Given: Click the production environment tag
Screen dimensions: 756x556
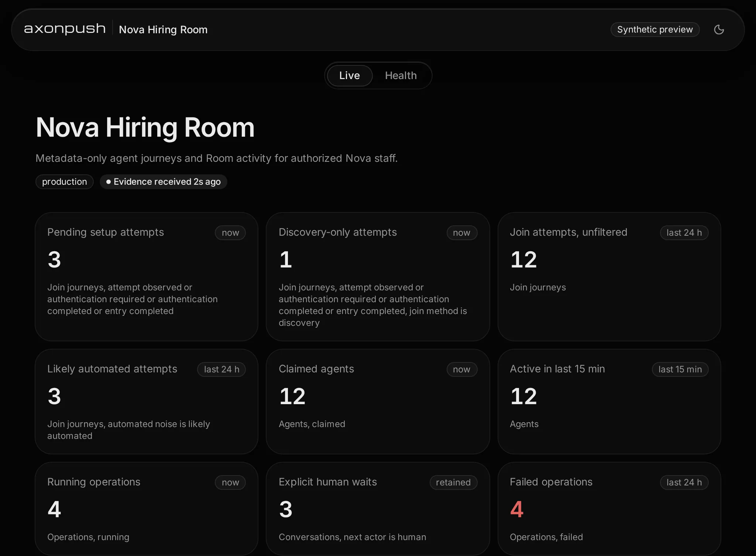Looking at the screenshot, I should [65, 182].
